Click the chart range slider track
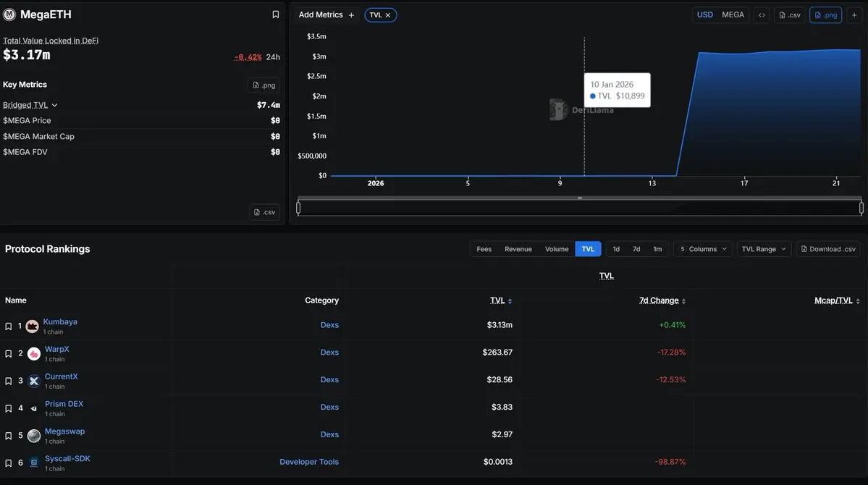The image size is (868, 485). [x=580, y=208]
